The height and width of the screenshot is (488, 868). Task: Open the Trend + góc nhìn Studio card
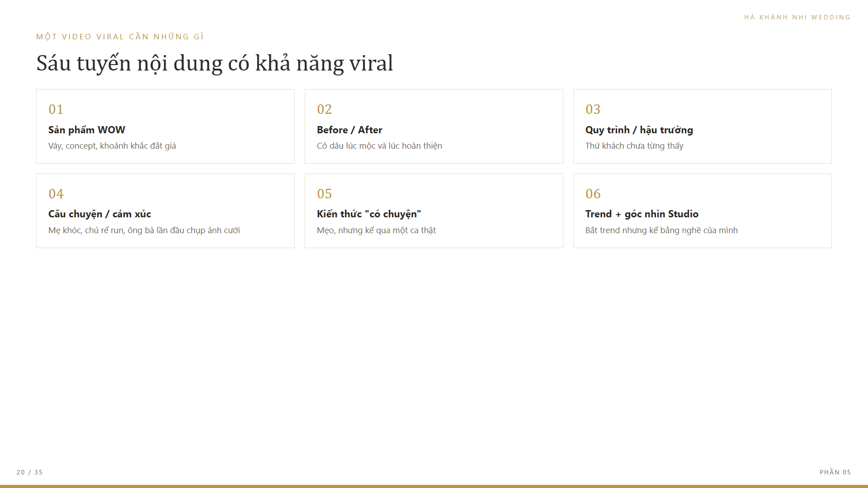click(703, 211)
